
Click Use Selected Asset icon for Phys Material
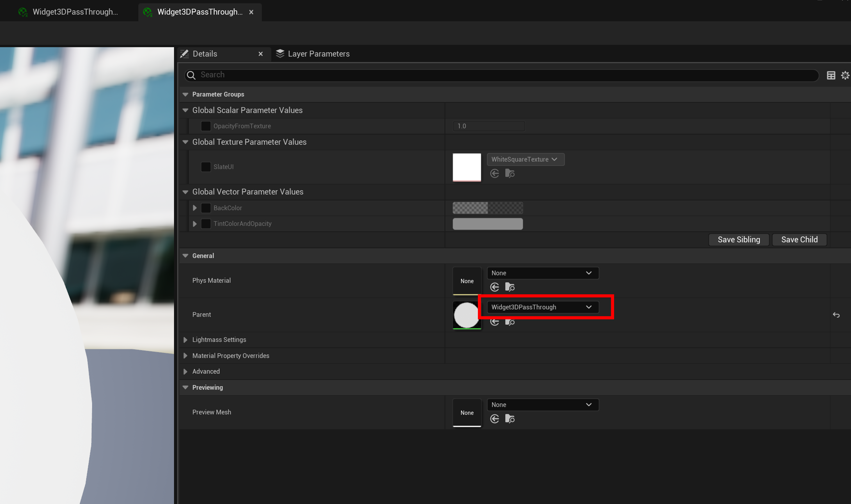(494, 287)
